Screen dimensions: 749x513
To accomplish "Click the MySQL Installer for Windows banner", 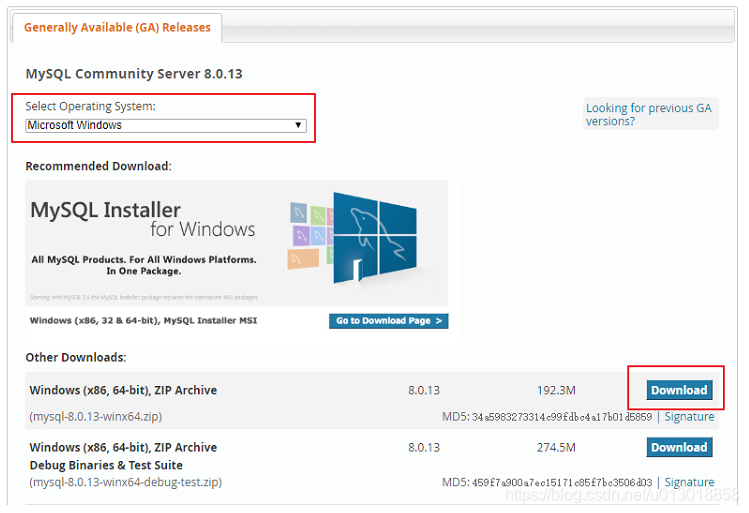I will tap(236, 243).
